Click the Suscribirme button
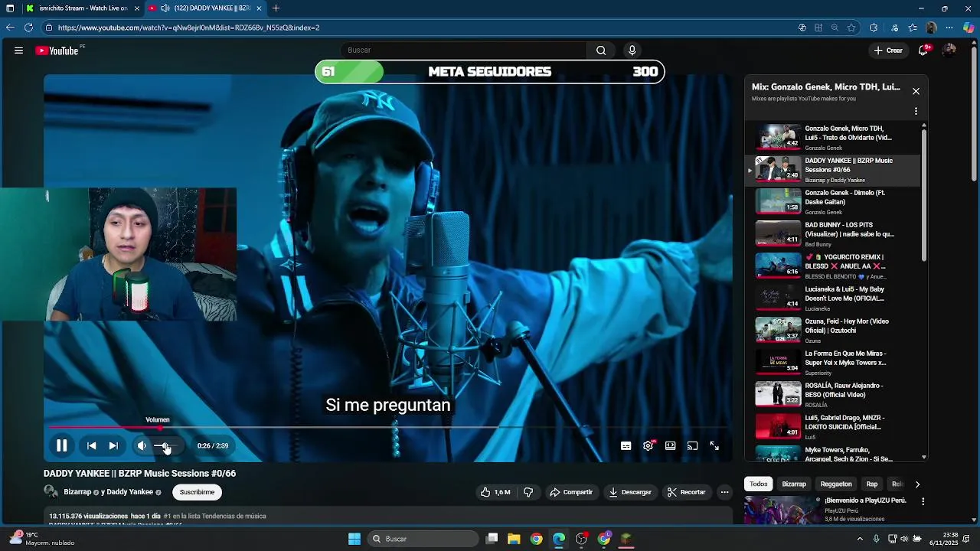Viewport: 980px width, 551px height. pyautogui.click(x=197, y=492)
